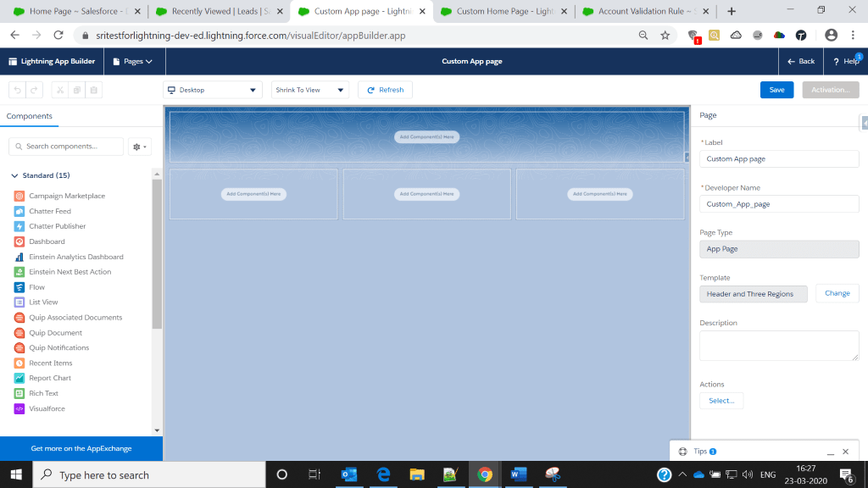Switch to Custom Home Page browser tab

(x=500, y=11)
